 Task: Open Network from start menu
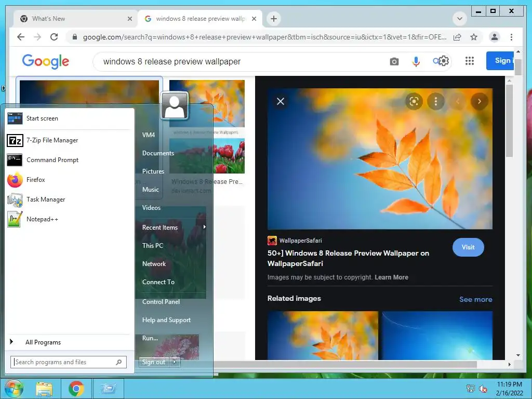click(154, 263)
